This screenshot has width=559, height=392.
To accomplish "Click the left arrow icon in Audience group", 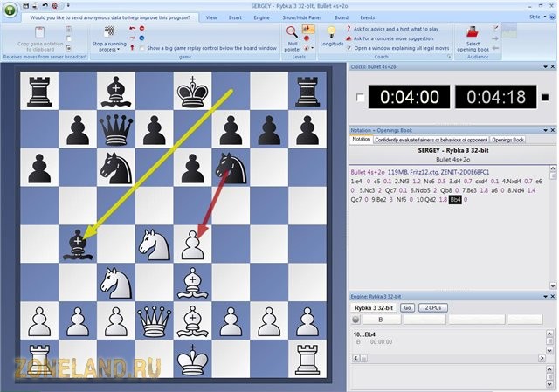I will click(x=495, y=48).
